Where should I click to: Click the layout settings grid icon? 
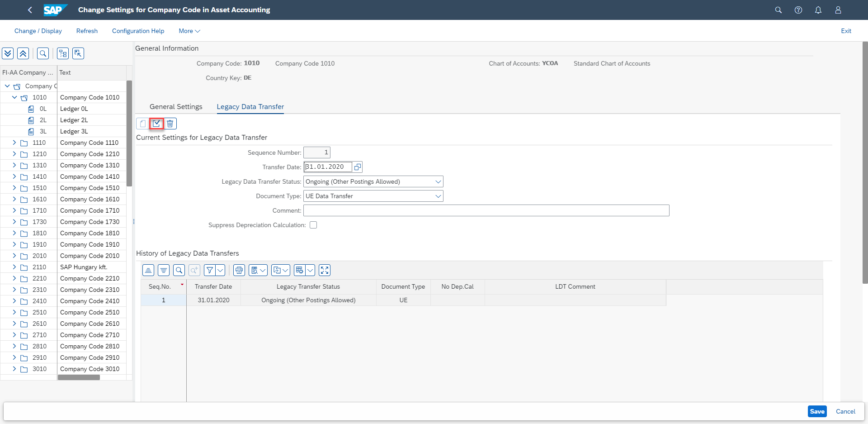point(299,270)
